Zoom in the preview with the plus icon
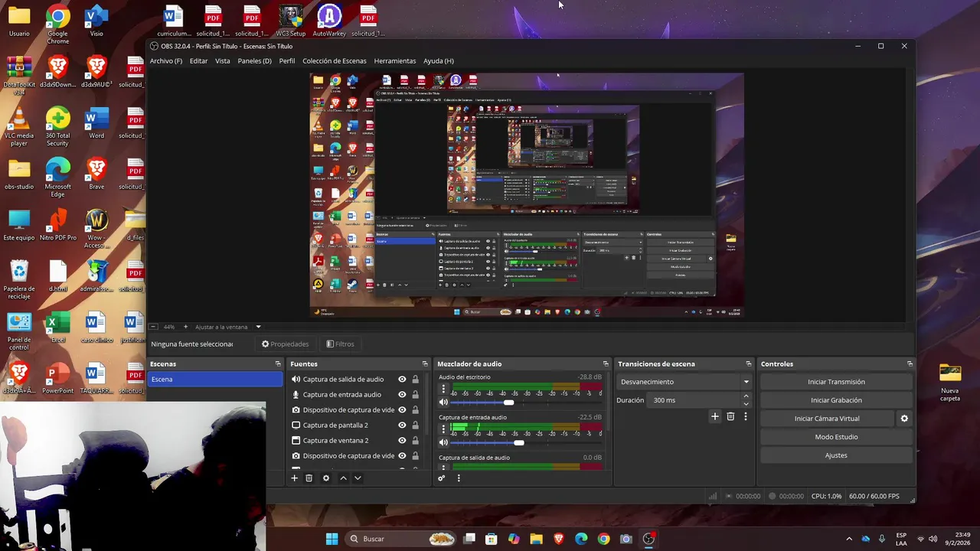The height and width of the screenshot is (551, 980). tap(185, 327)
